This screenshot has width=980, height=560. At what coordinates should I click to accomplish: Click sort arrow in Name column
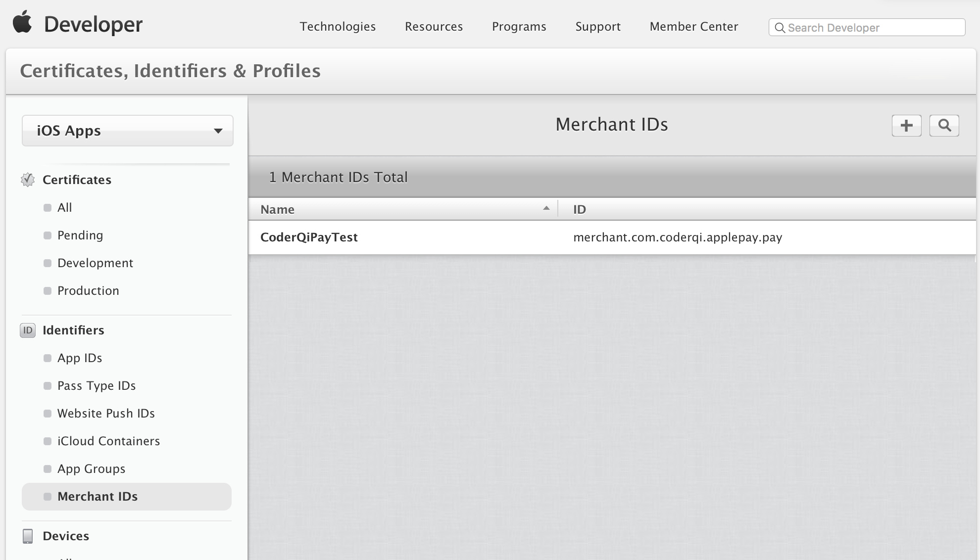coord(546,208)
